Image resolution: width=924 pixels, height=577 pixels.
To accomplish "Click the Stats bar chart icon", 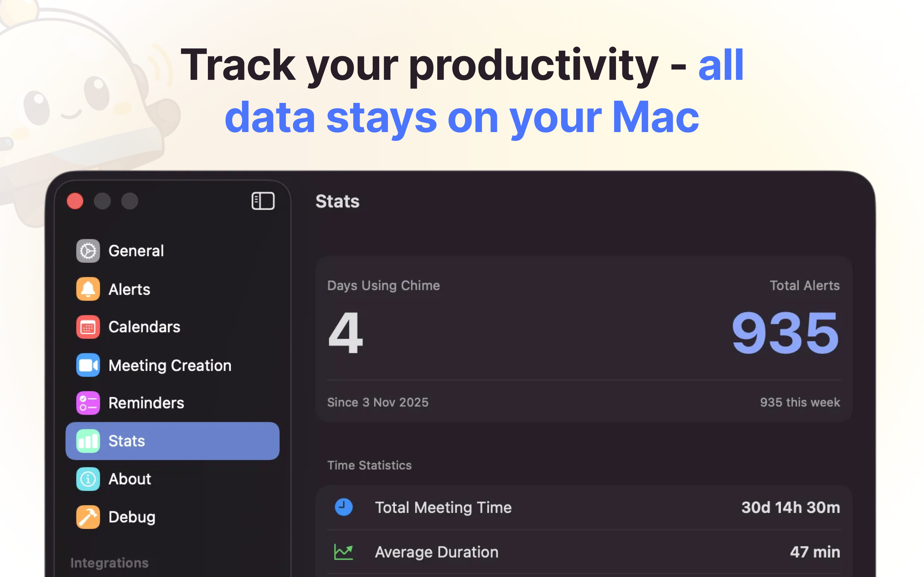I will [88, 441].
